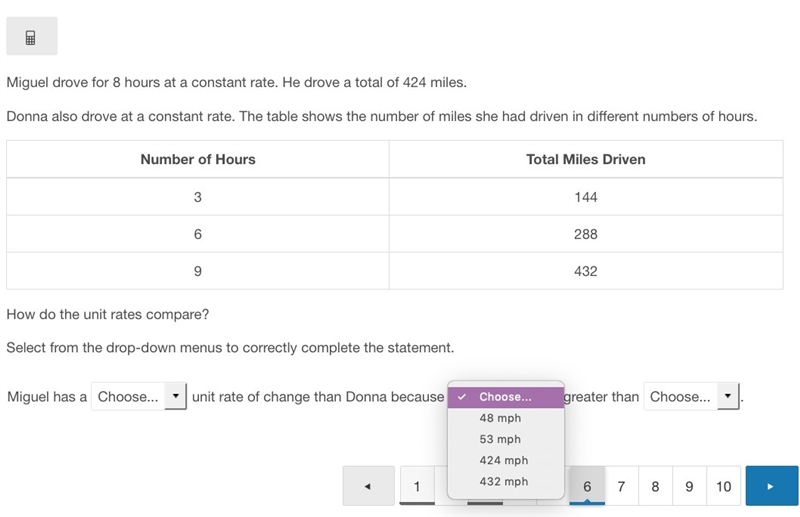This screenshot has width=800, height=517.
Task: Open the calculator tool
Action: (32, 36)
